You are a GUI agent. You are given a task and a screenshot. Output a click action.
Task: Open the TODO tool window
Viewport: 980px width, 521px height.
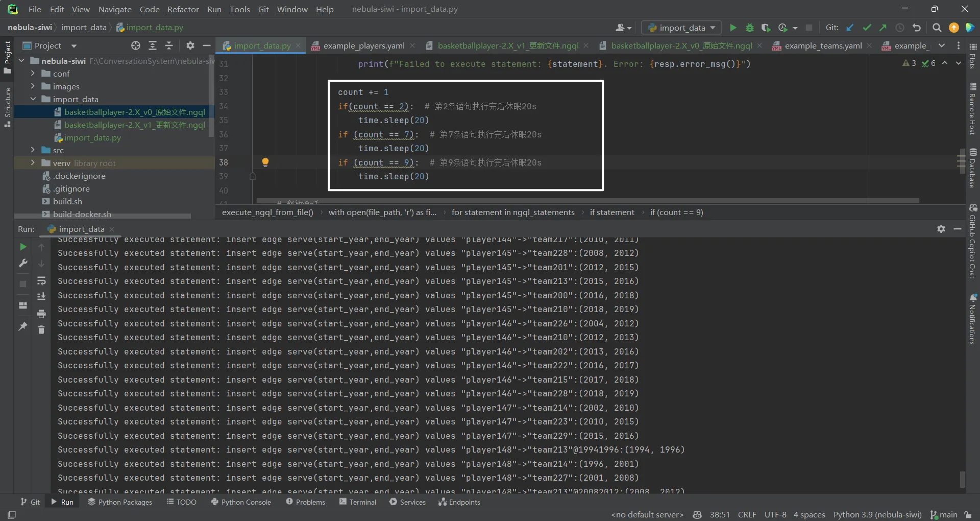[x=181, y=502]
